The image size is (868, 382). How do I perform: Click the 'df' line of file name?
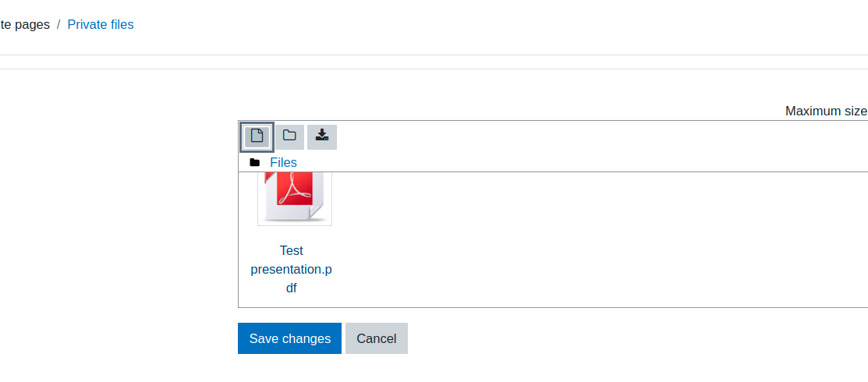(291, 288)
